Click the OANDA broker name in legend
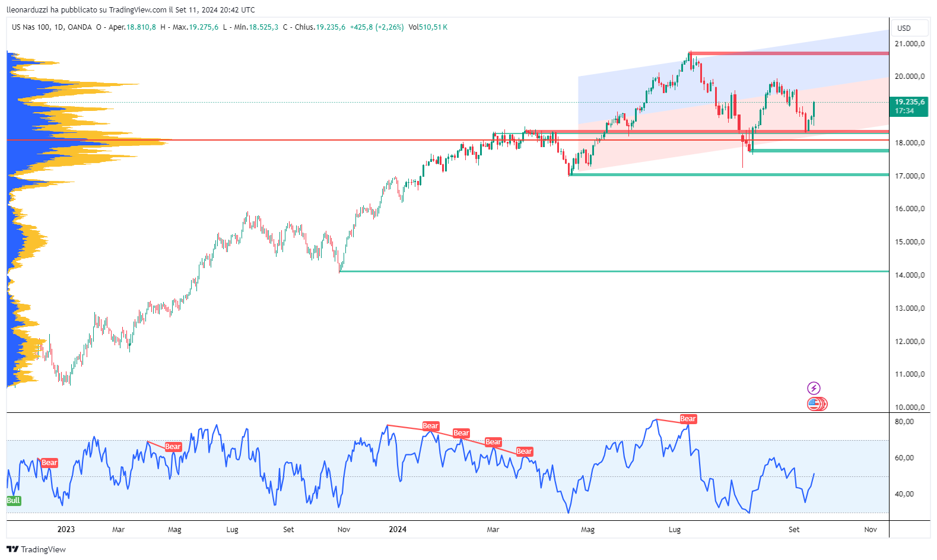 point(80,27)
